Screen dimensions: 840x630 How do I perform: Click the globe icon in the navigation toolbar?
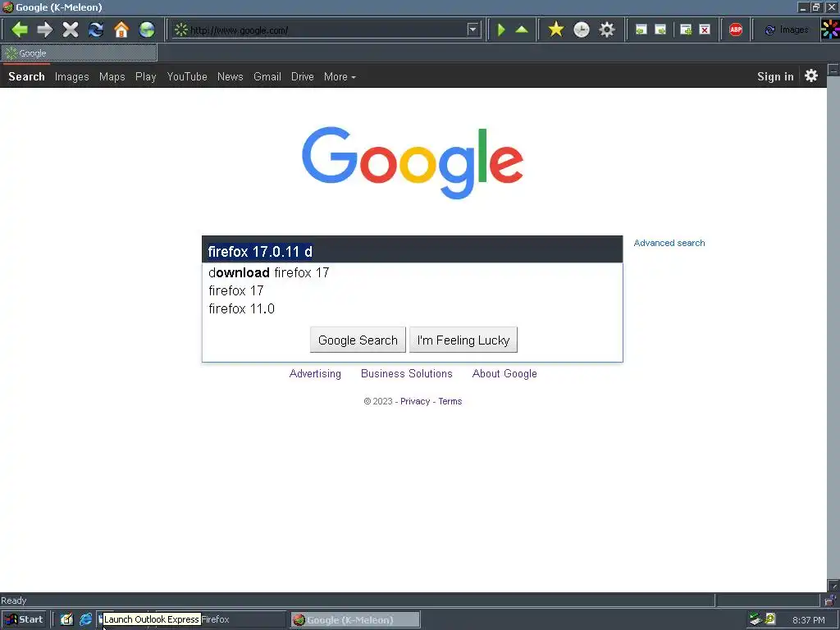click(x=147, y=30)
